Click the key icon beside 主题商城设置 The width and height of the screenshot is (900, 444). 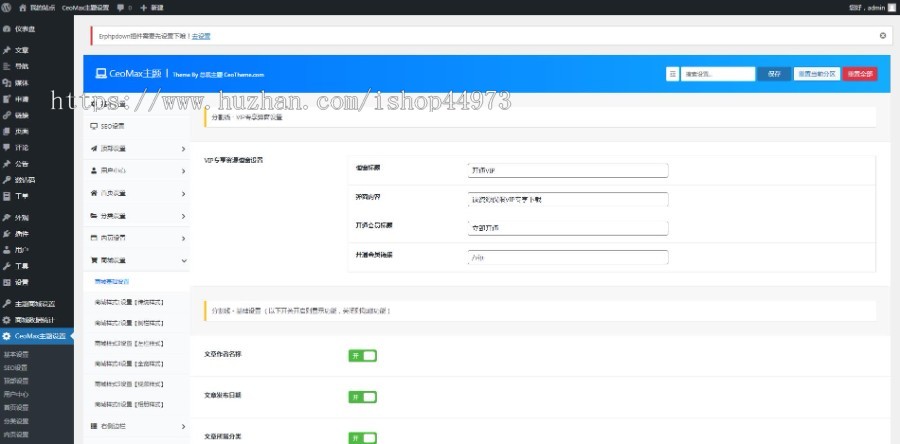tap(6, 303)
